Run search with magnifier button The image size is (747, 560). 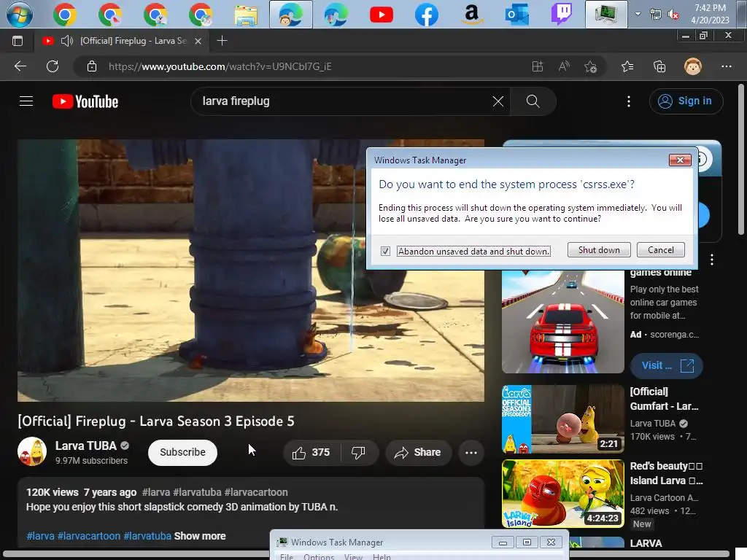[533, 101]
